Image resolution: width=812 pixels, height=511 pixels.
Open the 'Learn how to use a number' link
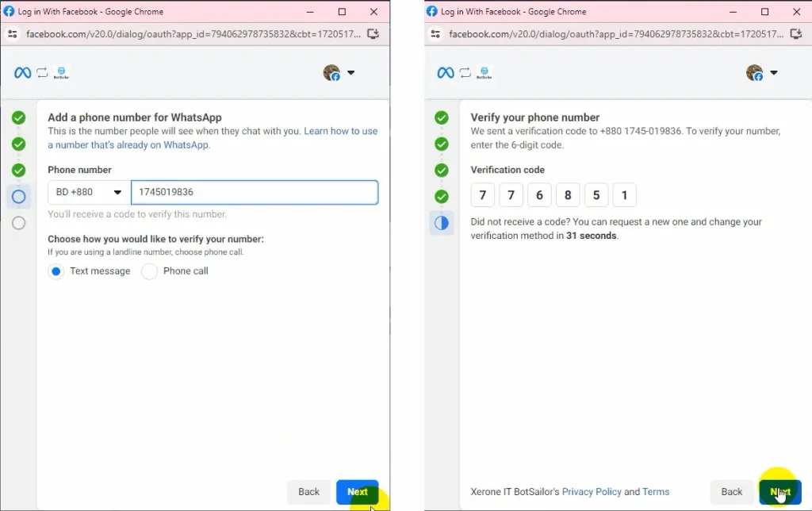tap(340, 132)
